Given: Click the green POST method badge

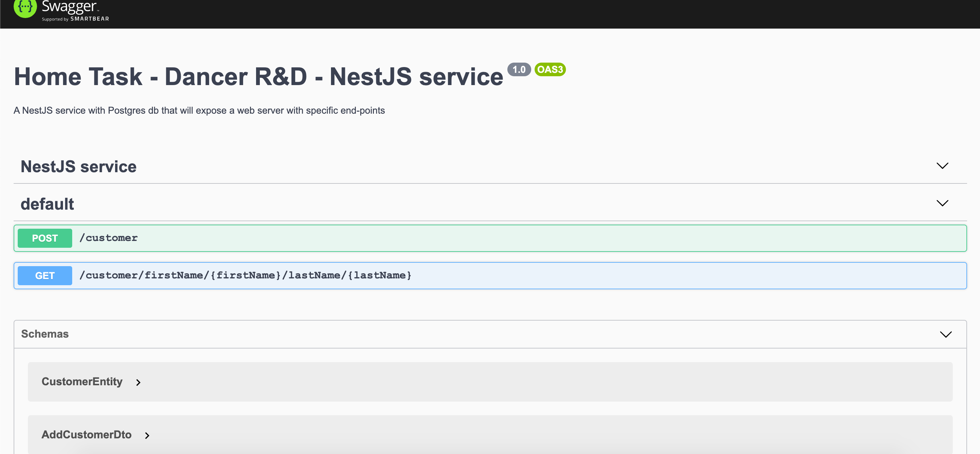Looking at the screenshot, I should click(x=45, y=238).
